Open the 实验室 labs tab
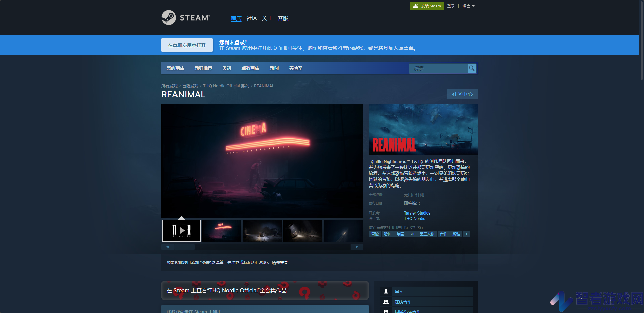Viewport: 644px width, 313px height. (296, 68)
